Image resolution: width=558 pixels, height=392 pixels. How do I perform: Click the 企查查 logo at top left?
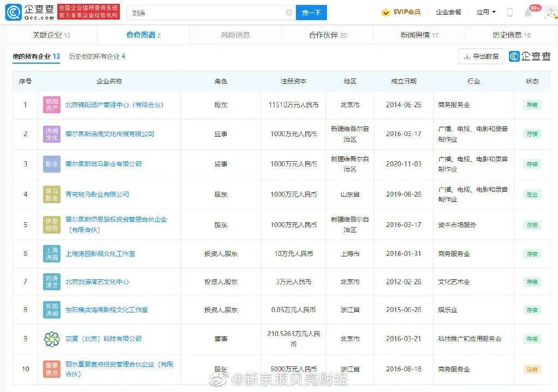[x=28, y=11]
